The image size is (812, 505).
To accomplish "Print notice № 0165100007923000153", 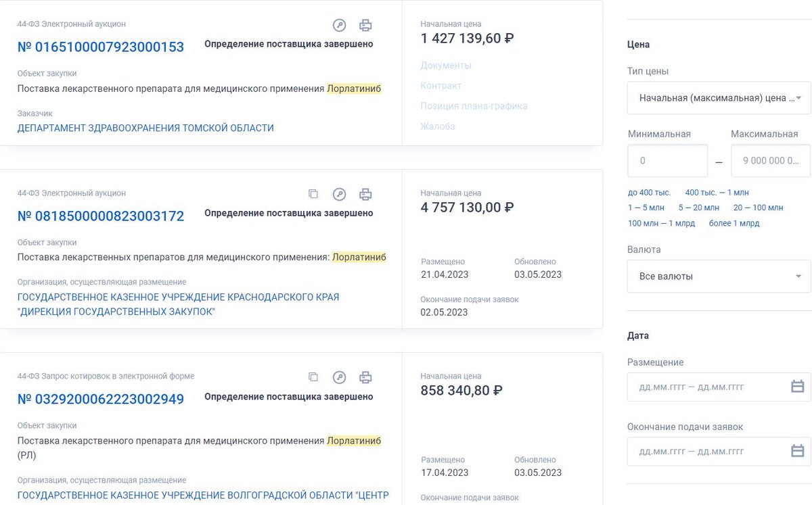I will (365, 24).
